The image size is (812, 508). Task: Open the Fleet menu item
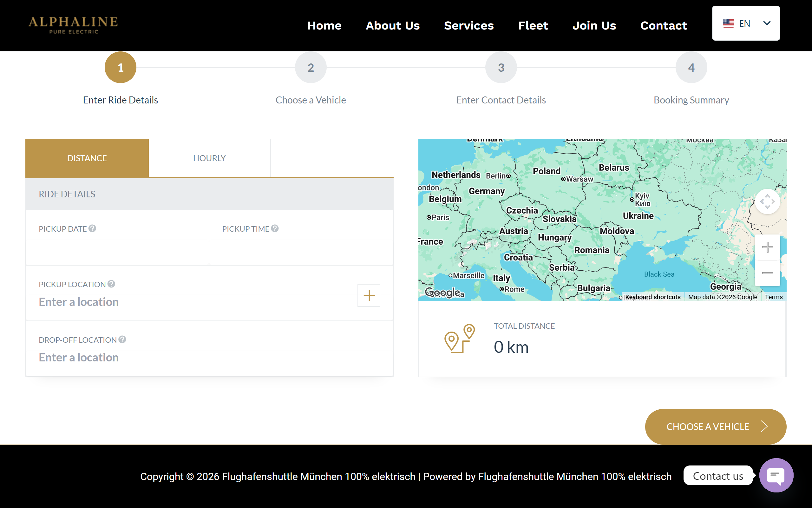[x=533, y=25]
